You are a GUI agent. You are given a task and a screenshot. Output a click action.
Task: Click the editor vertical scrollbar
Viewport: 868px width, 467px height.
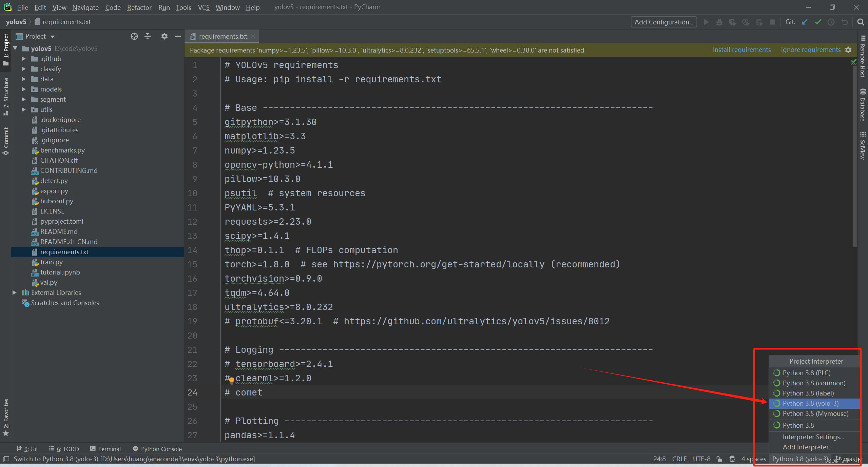(x=854, y=156)
